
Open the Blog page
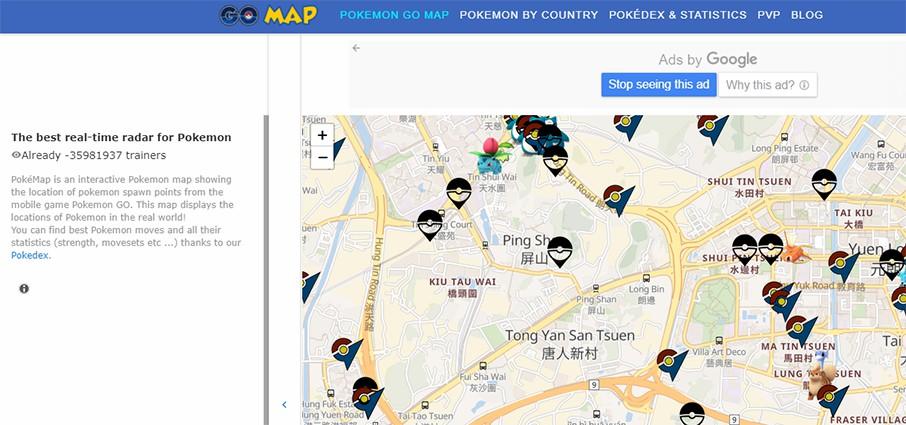[x=807, y=15]
